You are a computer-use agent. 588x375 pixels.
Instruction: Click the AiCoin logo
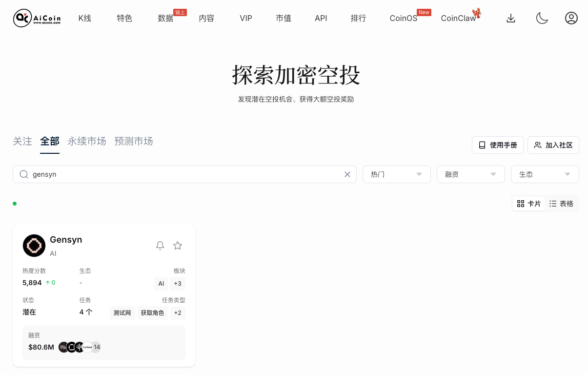pyautogui.click(x=37, y=18)
